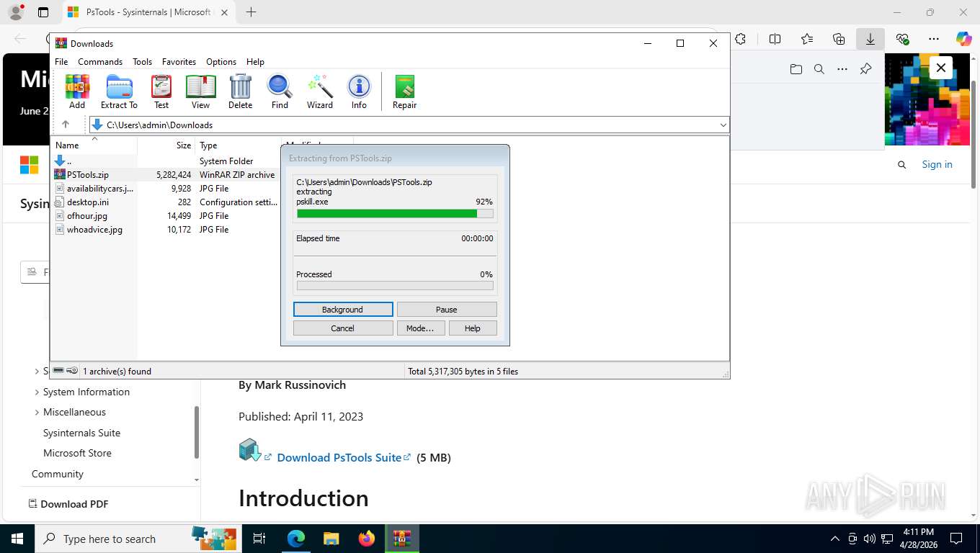
Task: Click the Edge Split screen icon
Action: [775, 39]
